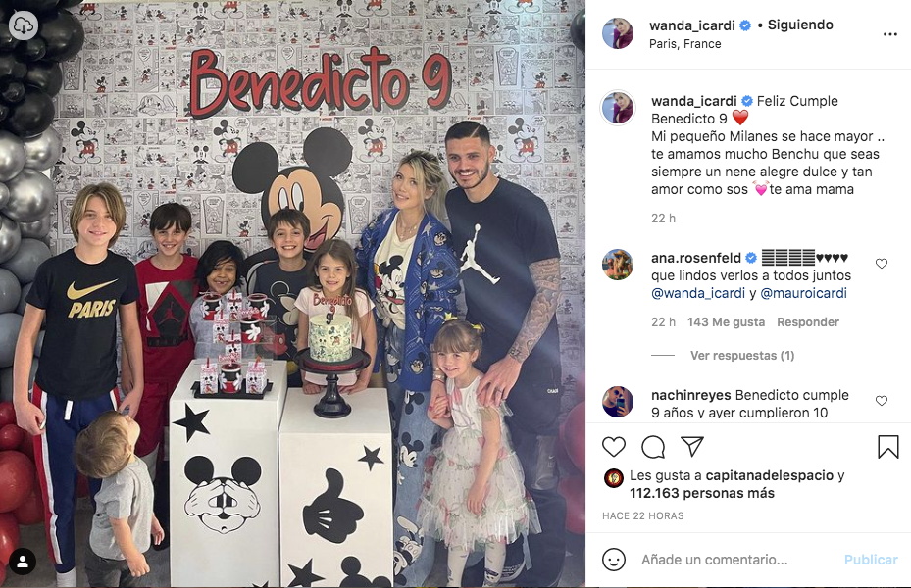
Task: Like nachinreyes's comment with the heart
Action: pyautogui.click(x=882, y=401)
